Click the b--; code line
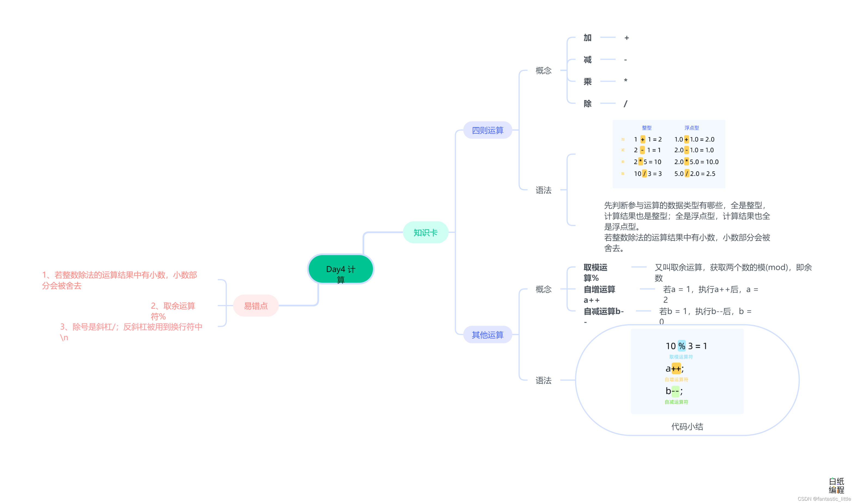855x504 pixels. tap(674, 391)
